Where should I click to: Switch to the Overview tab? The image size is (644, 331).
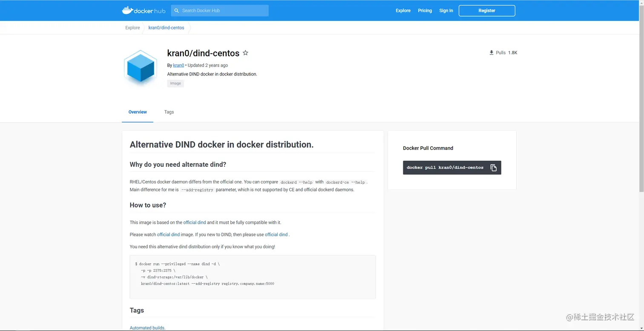[138, 112]
